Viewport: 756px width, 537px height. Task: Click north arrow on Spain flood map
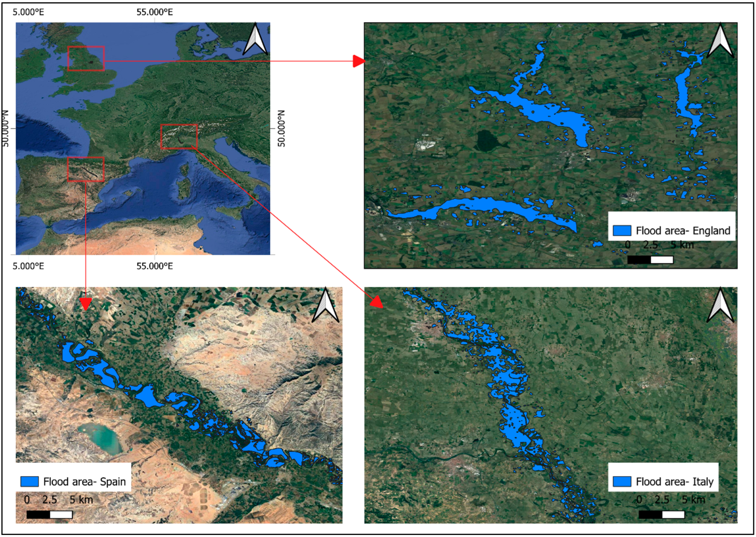click(325, 305)
